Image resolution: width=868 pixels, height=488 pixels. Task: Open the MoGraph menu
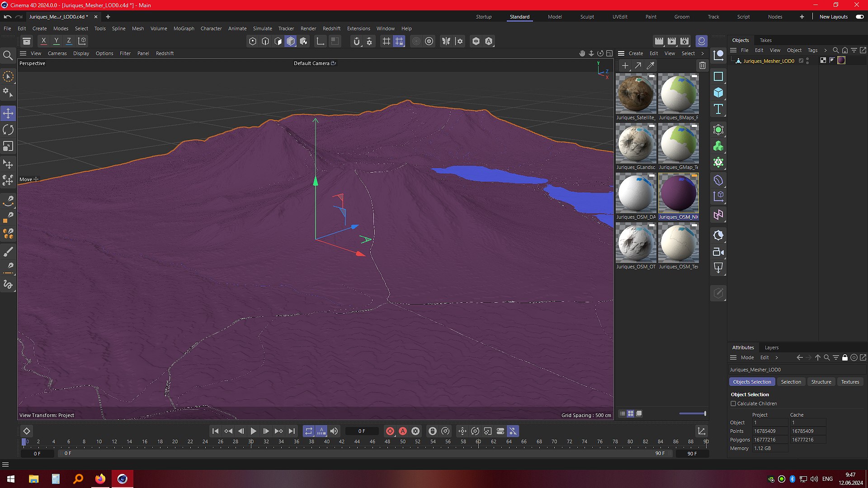tap(184, 28)
